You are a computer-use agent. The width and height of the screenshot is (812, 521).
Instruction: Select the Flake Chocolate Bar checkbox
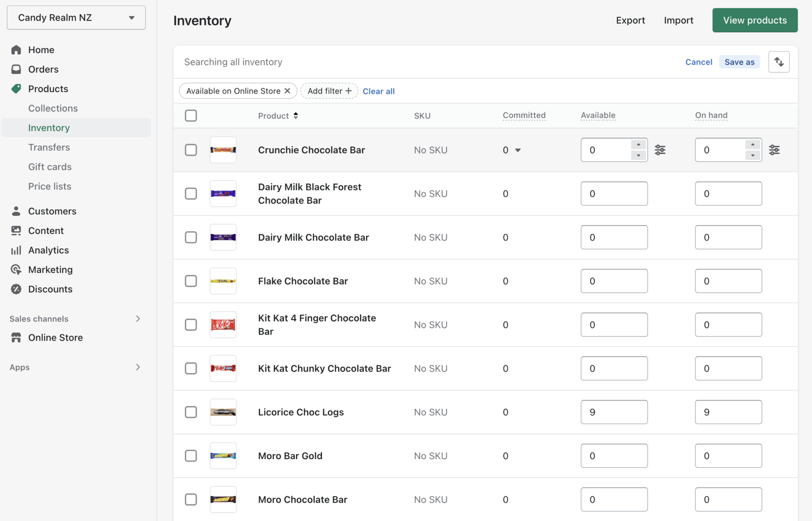pos(191,281)
